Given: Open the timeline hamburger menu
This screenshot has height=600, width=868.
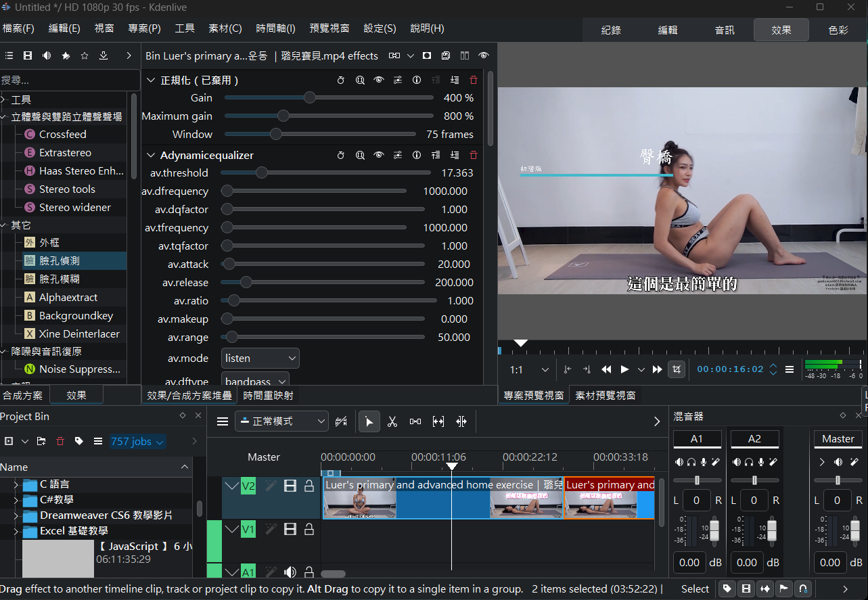Looking at the screenshot, I should tap(223, 421).
